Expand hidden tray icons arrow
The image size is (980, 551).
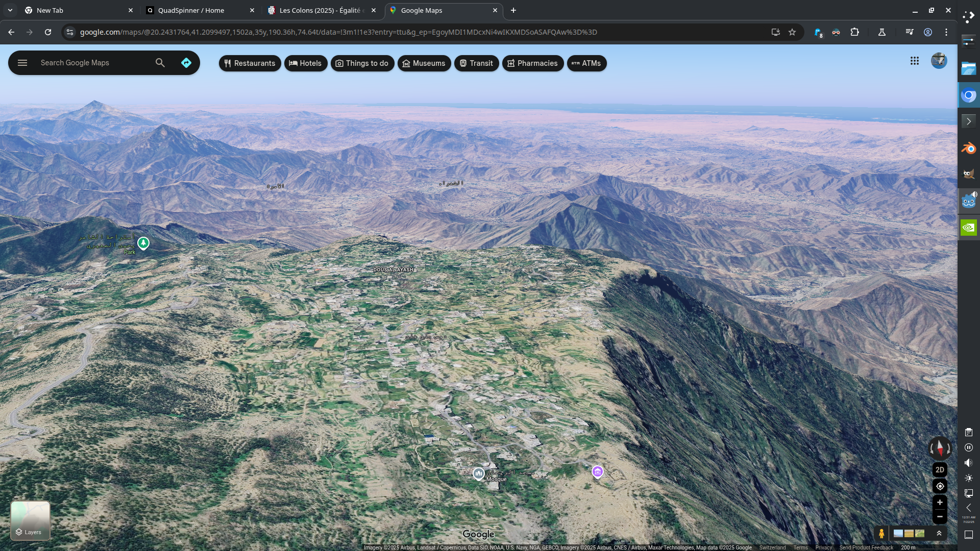pyautogui.click(x=969, y=508)
